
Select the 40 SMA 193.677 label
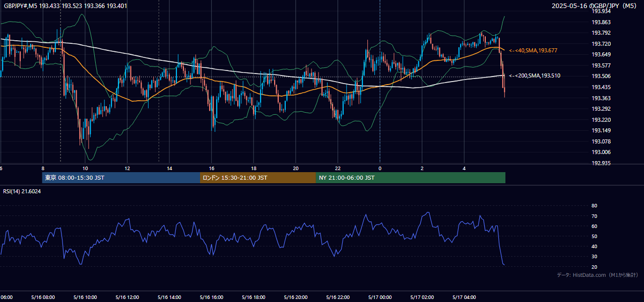(x=533, y=51)
